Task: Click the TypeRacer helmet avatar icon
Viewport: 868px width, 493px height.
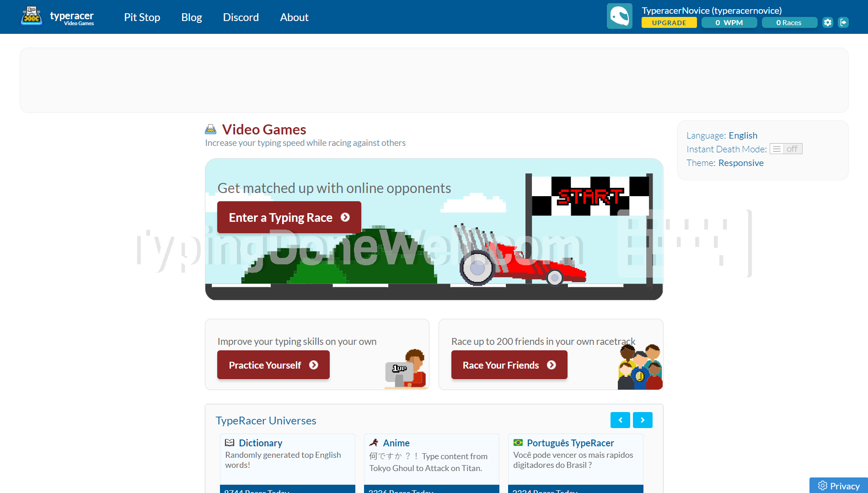Action: pyautogui.click(x=620, y=16)
